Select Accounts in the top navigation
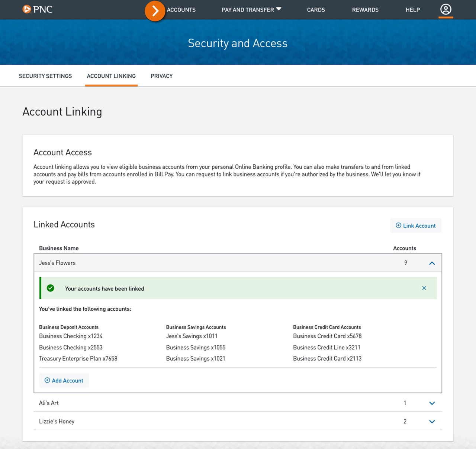Viewport: 476px width, 449px height. pyautogui.click(x=181, y=10)
